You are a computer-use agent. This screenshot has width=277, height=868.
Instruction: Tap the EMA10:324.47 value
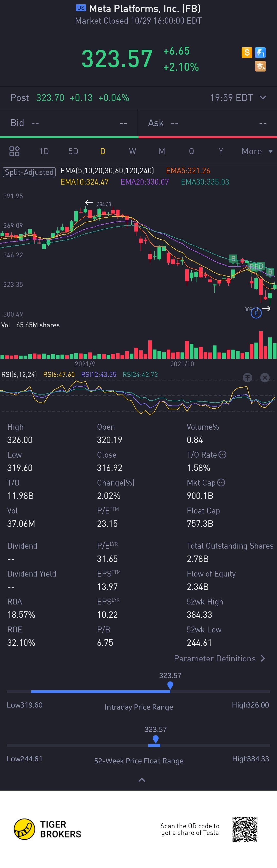point(84,182)
